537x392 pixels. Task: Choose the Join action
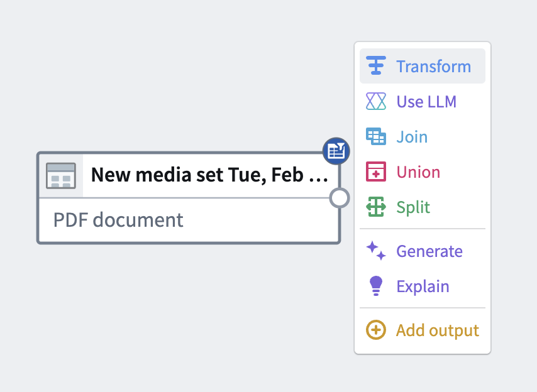point(412,136)
